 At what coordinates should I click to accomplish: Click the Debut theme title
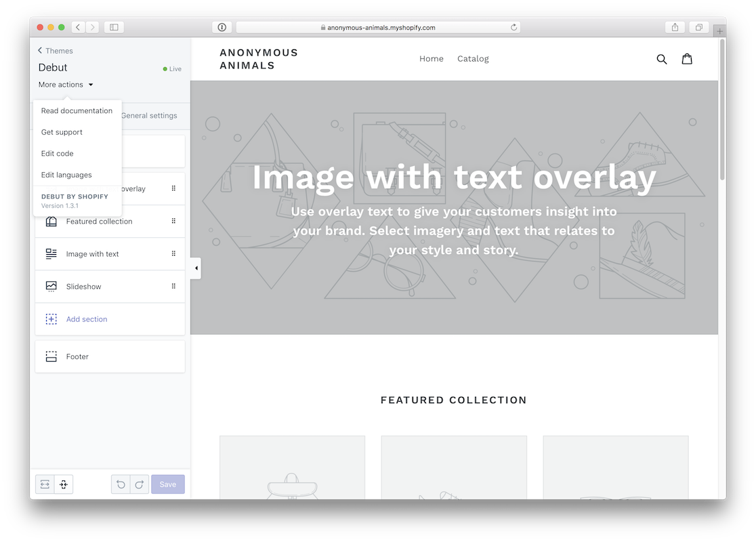(53, 67)
